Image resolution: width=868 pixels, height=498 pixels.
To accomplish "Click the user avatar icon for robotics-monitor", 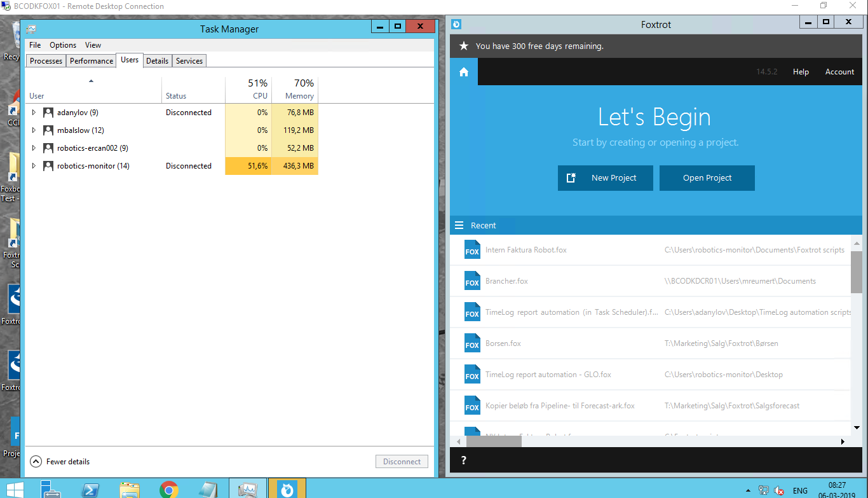I will point(48,166).
